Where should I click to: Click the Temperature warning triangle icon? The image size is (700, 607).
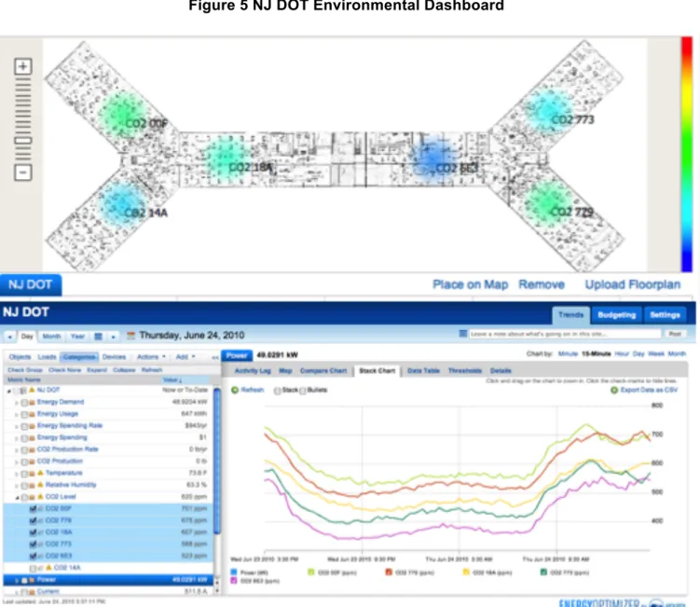pos(40,473)
